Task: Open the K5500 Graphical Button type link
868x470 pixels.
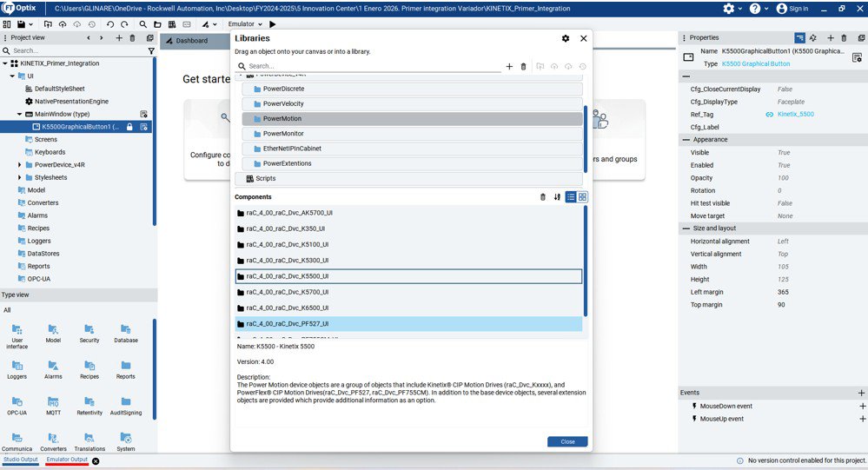Action: (756, 63)
